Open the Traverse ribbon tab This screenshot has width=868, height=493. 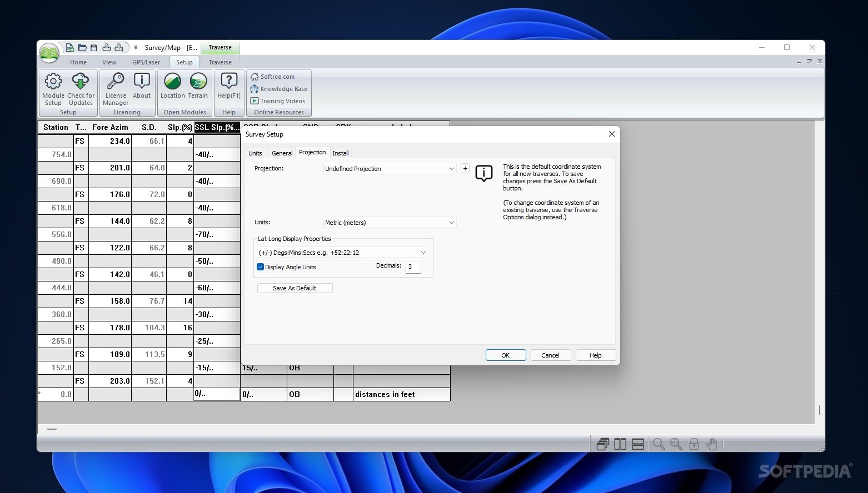(220, 62)
